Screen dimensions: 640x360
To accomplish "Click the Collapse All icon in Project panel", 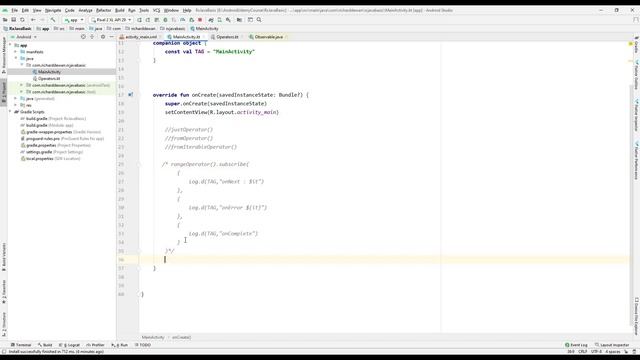I will click(92, 37).
